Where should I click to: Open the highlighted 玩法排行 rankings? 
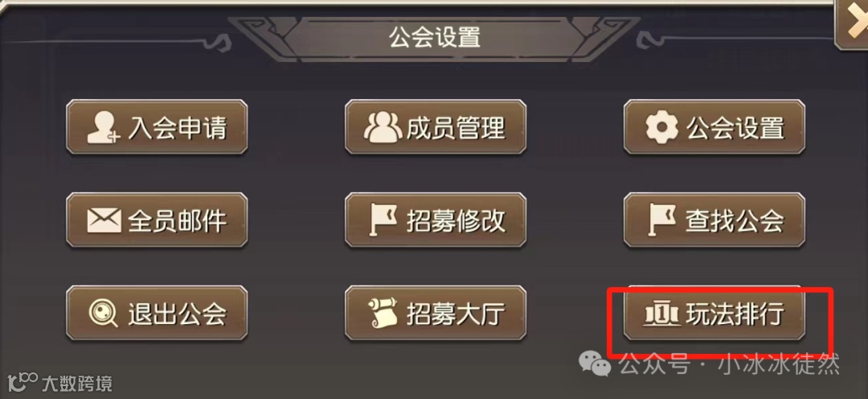(714, 313)
